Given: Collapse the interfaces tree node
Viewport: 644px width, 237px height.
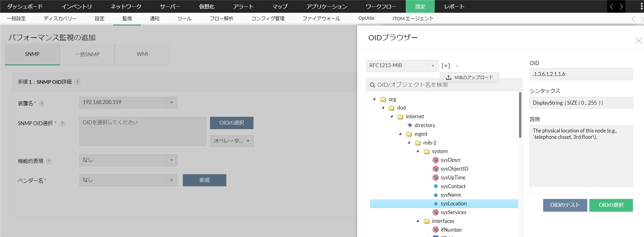Looking at the screenshot, I should (418, 221).
